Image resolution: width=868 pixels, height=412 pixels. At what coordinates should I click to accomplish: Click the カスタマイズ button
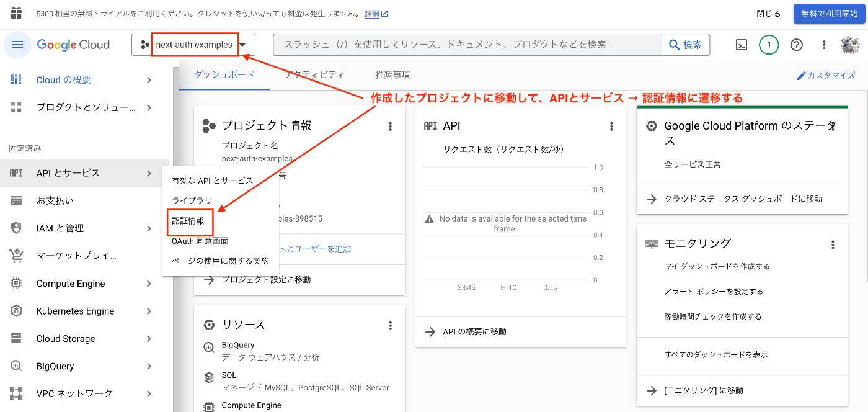pos(826,76)
